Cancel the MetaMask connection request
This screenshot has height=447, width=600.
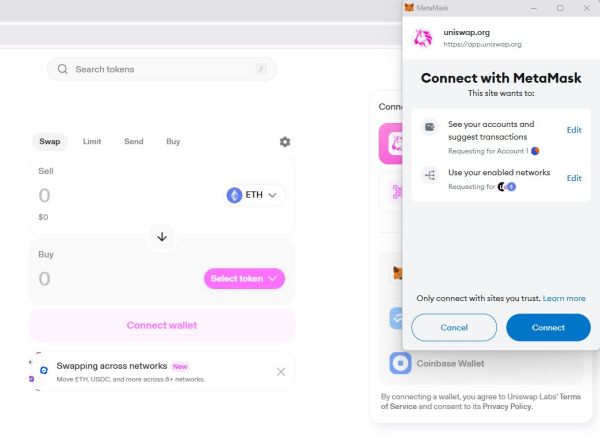pyautogui.click(x=454, y=327)
